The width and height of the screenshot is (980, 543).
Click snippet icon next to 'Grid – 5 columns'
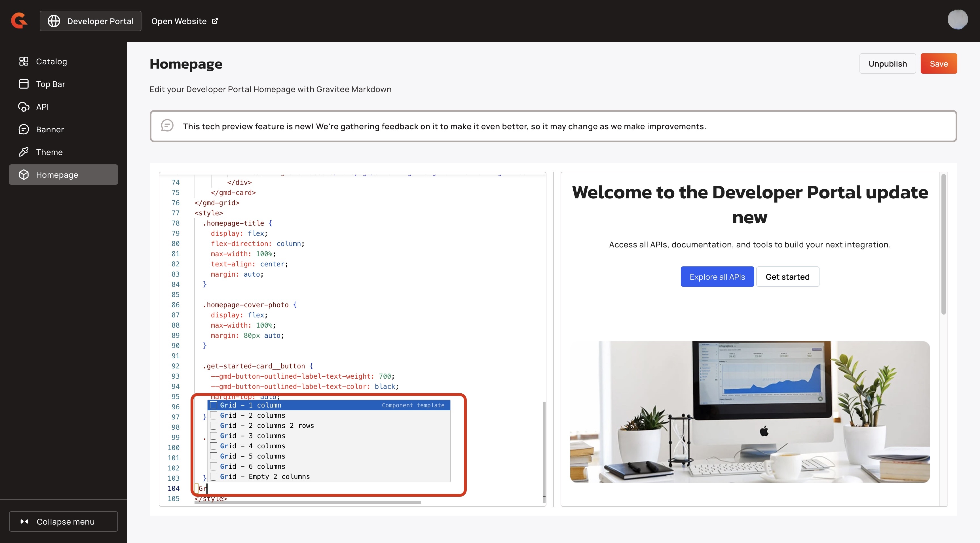coord(214,456)
